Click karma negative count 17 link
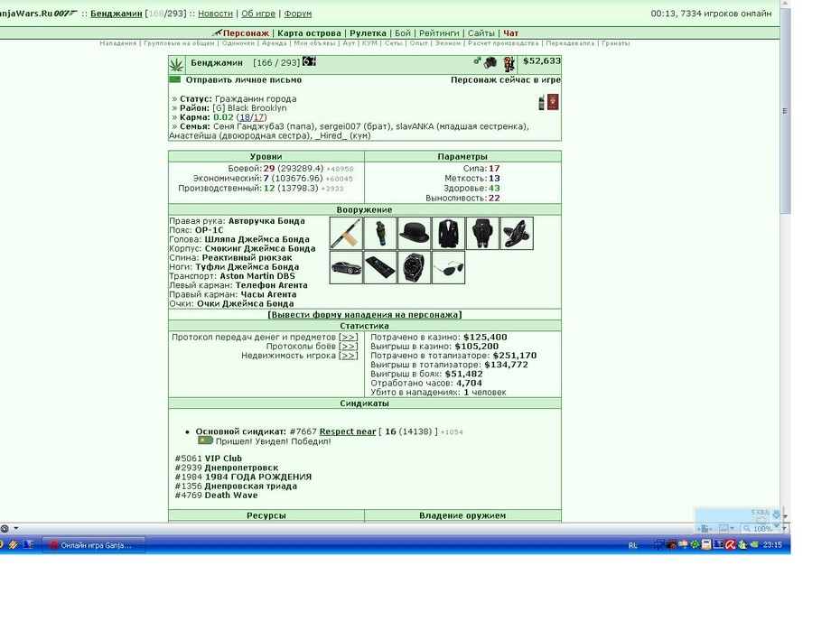This screenshot has width=840, height=630. [258, 117]
